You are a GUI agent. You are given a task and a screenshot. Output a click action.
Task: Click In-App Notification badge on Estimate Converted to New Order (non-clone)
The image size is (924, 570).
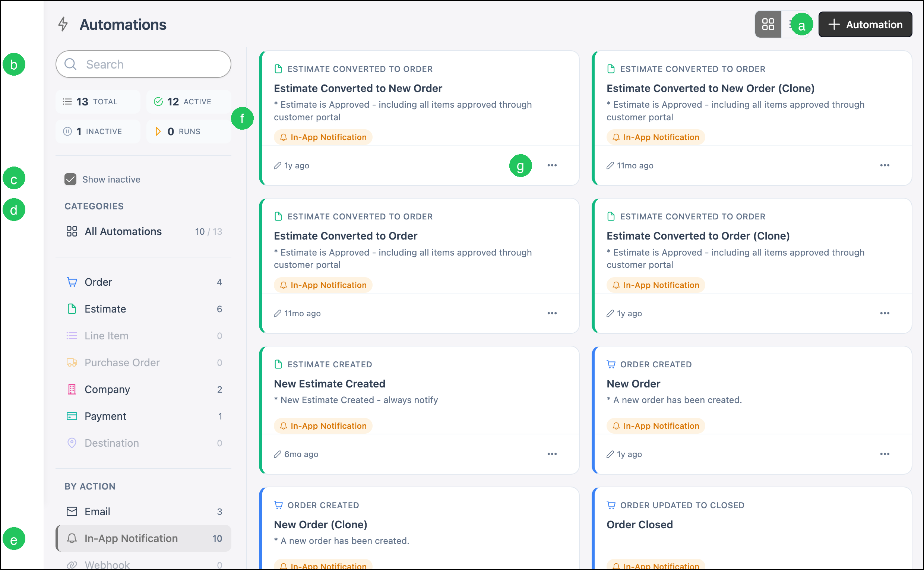coord(323,137)
